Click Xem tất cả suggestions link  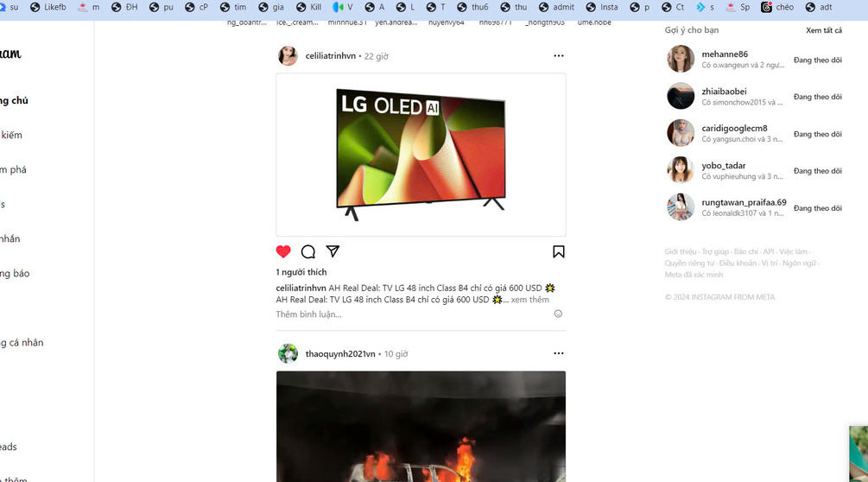(x=824, y=30)
